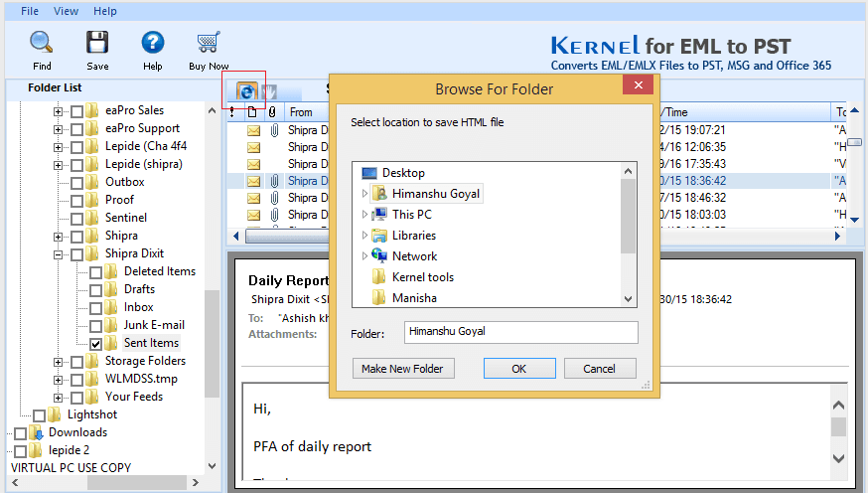Expand the Your Feeds node
The image size is (868, 493).
coord(58,398)
